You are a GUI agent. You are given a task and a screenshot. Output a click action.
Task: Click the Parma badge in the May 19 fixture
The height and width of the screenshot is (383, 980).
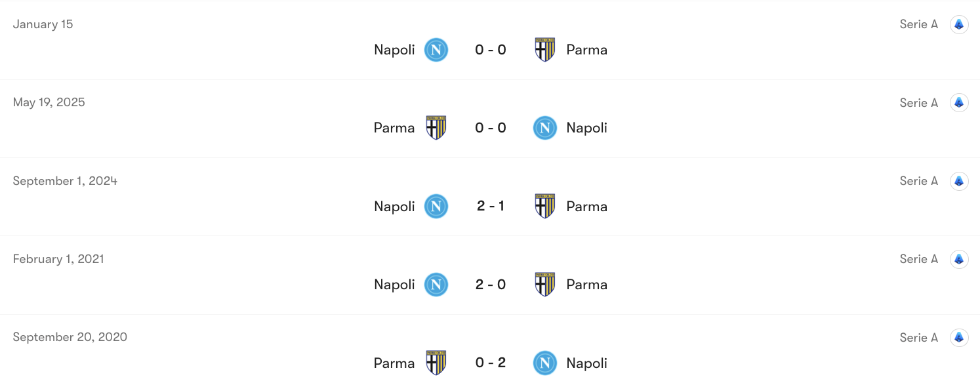[x=436, y=128]
